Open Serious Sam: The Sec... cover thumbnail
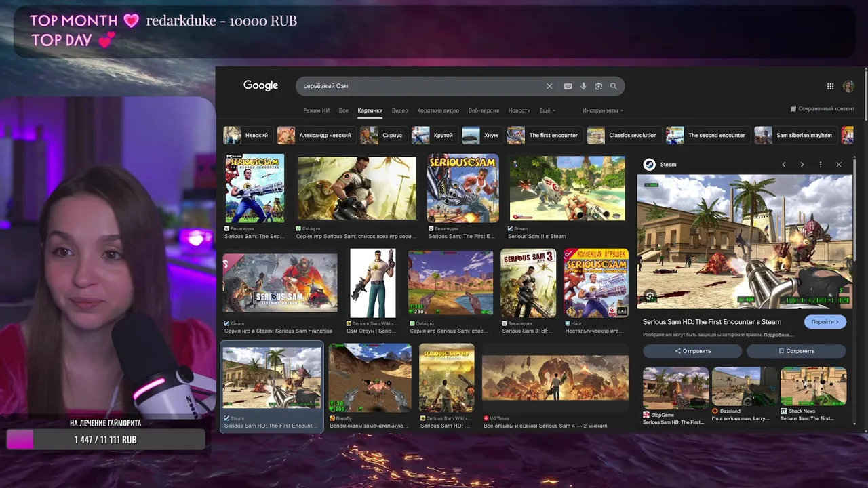Viewport: 868px width, 488px height. tap(255, 189)
